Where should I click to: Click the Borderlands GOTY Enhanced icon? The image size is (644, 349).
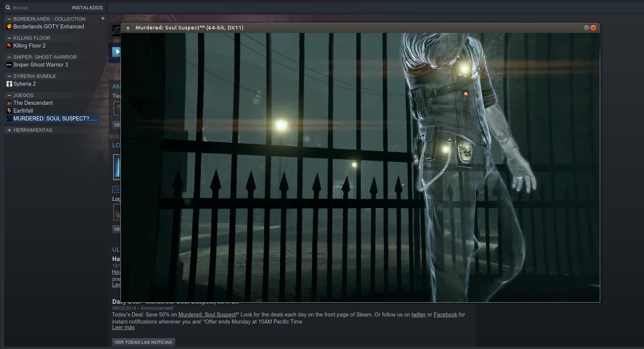pos(9,27)
